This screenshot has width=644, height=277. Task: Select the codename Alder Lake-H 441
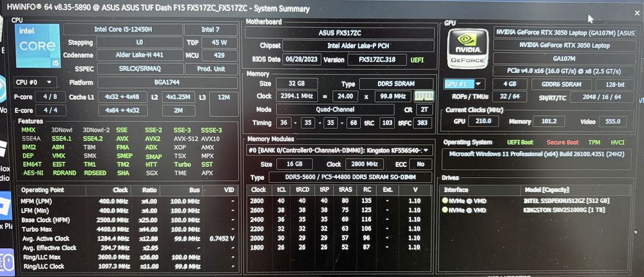[x=140, y=55]
